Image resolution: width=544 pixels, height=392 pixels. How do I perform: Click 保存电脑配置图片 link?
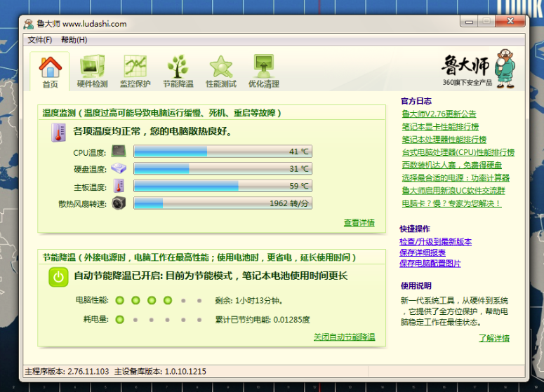pos(430,264)
